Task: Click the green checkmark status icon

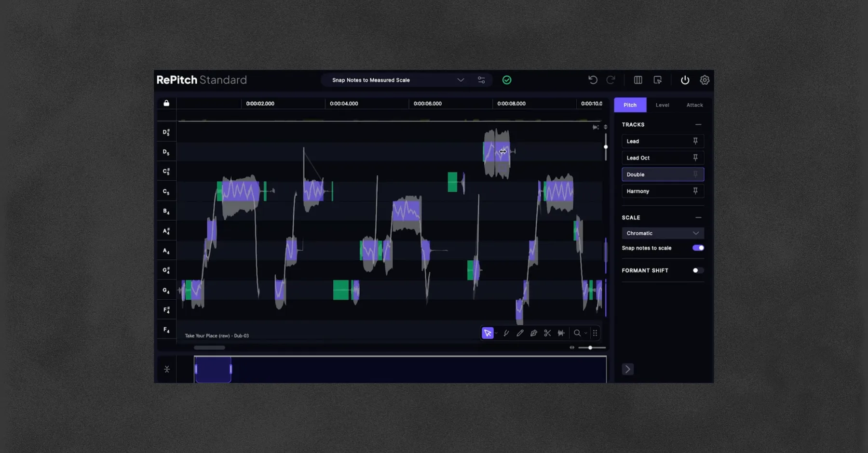Action: [507, 80]
